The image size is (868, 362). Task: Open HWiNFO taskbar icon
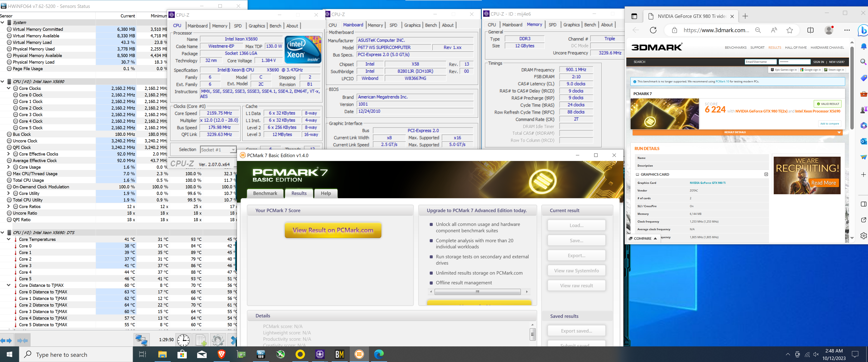coord(261,354)
